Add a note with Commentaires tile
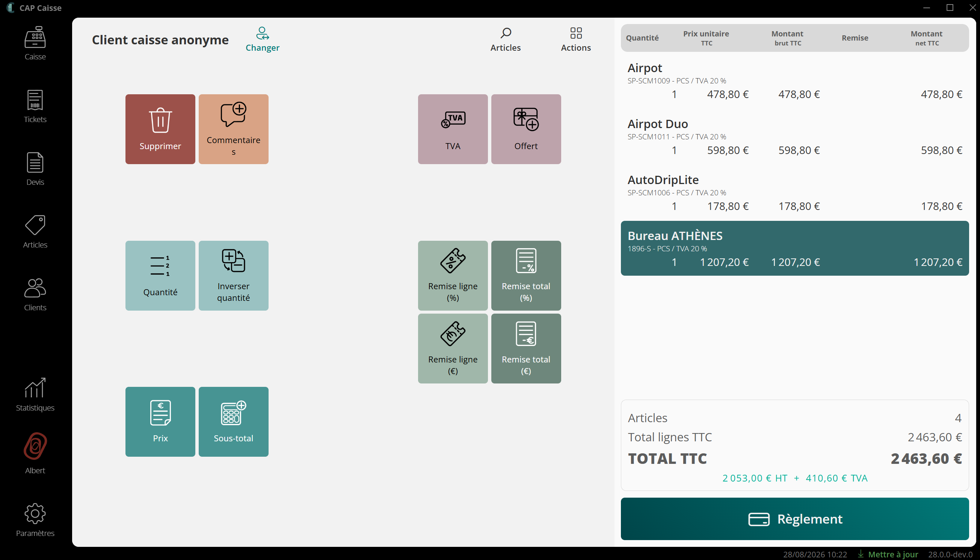The image size is (980, 560). 234,129
